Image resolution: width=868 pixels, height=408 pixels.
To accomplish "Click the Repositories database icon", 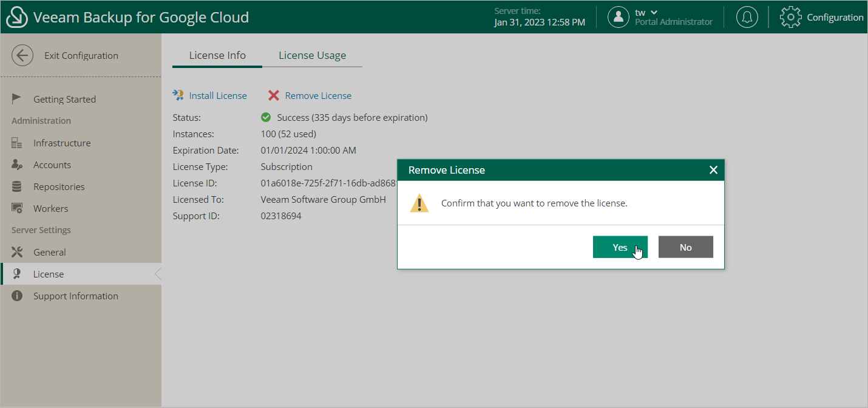I will (17, 187).
